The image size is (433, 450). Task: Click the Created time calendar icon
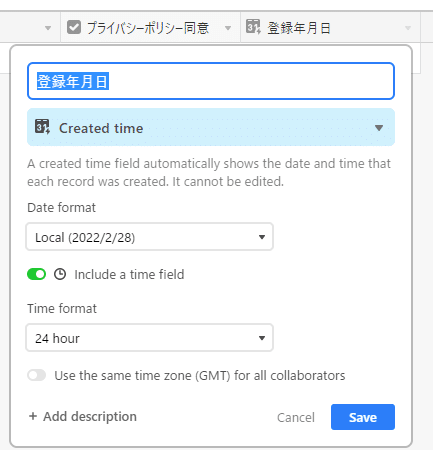pyautogui.click(x=43, y=127)
